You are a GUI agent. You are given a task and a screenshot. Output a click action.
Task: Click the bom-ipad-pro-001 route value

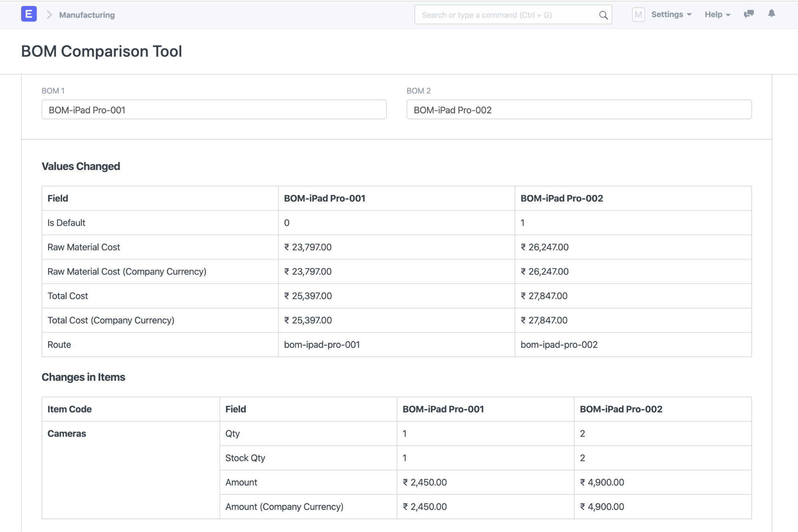[322, 344]
